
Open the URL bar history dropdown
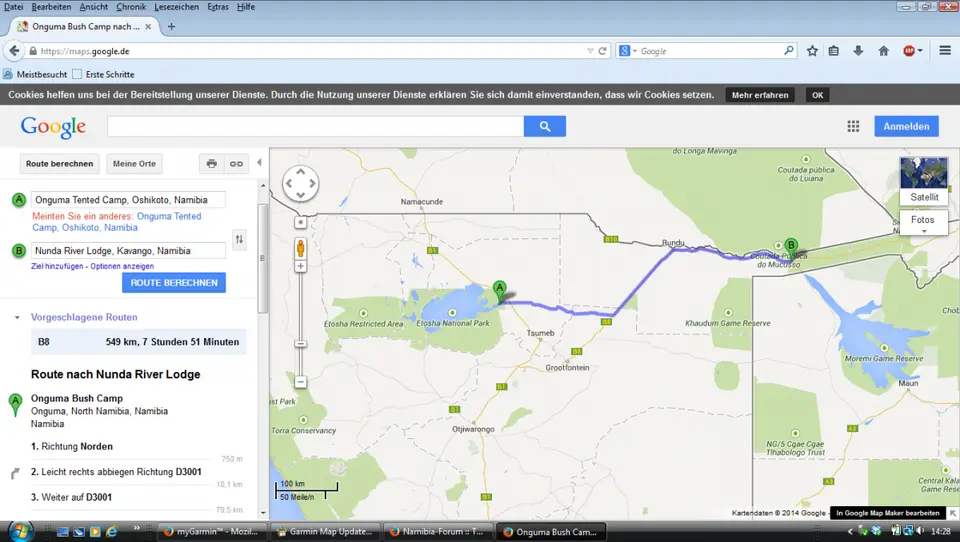(x=590, y=51)
